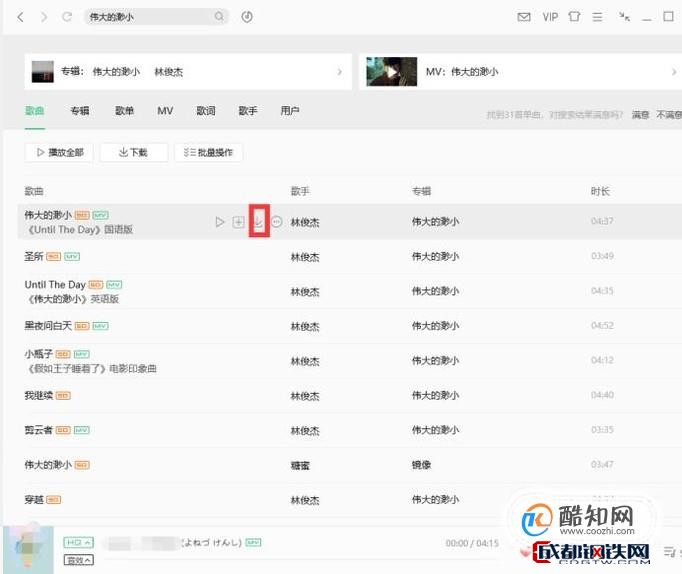Click the MV badge in the player bar

[x=254, y=542]
